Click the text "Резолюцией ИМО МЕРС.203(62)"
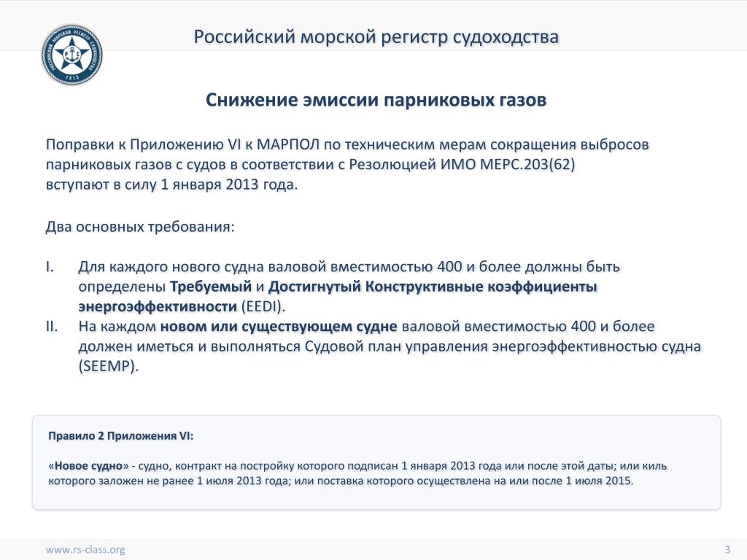Image resolution: width=747 pixels, height=560 pixels. [x=462, y=164]
